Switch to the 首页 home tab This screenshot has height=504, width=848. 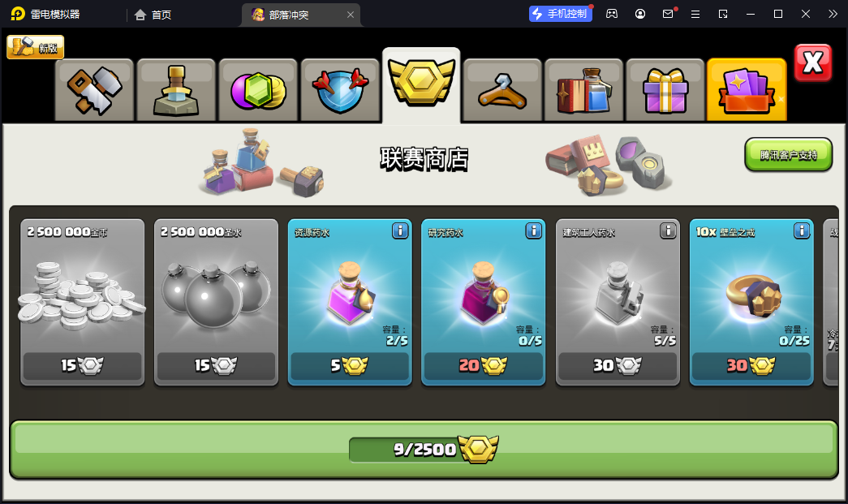[153, 15]
